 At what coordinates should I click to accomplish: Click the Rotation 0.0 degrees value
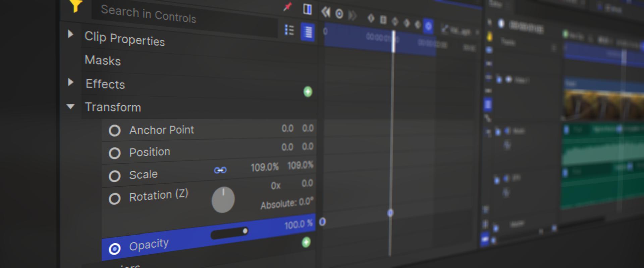[x=307, y=183]
